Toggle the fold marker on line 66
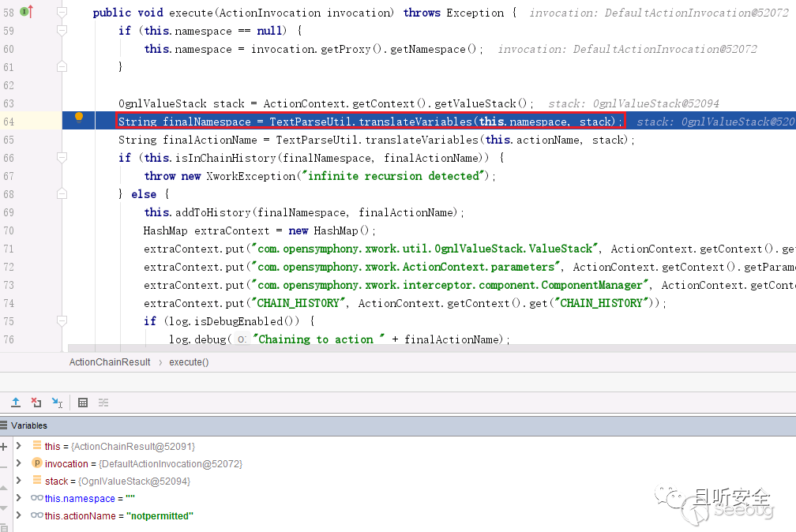796x532 pixels. click(62, 158)
